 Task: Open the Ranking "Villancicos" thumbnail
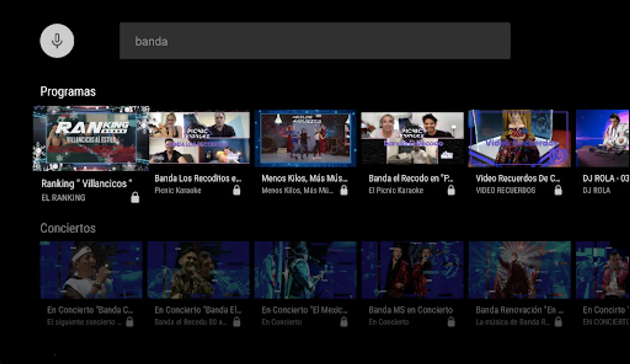[x=91, y=138]
